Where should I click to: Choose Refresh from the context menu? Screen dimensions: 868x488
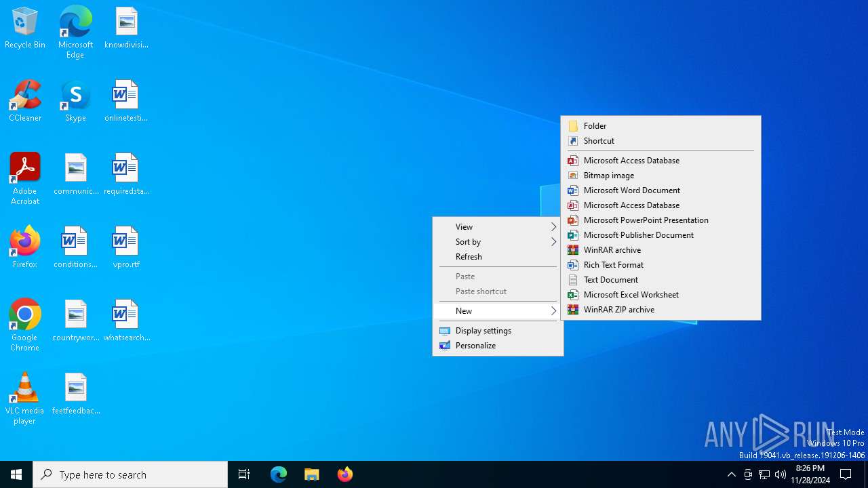point(498,257)
